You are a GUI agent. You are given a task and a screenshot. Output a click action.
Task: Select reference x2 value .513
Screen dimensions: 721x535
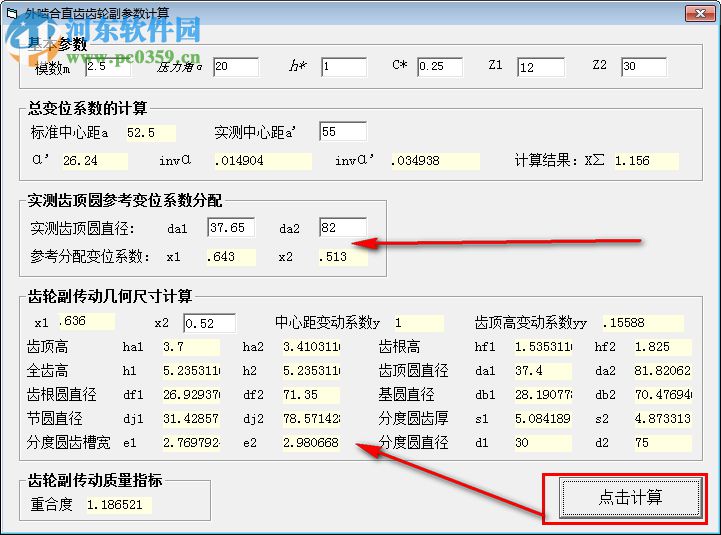pyautogui.click(x=343, y=257)
